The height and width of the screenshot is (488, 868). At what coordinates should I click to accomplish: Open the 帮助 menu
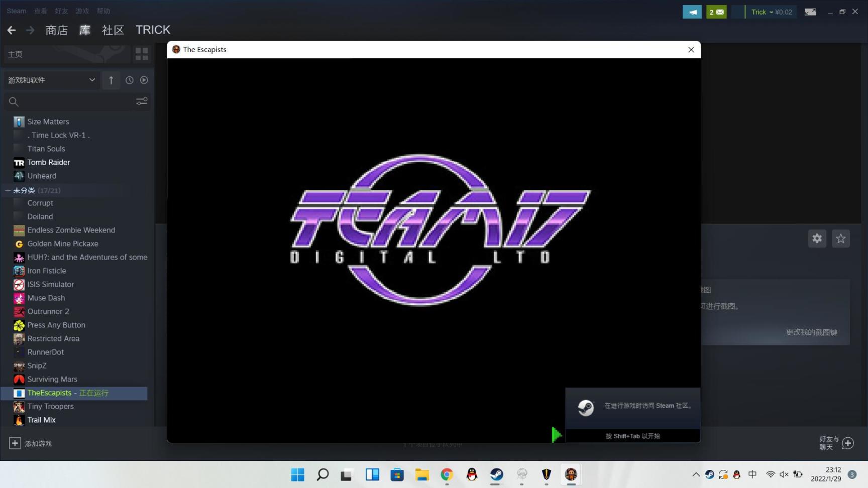click(x=103, y=11)
